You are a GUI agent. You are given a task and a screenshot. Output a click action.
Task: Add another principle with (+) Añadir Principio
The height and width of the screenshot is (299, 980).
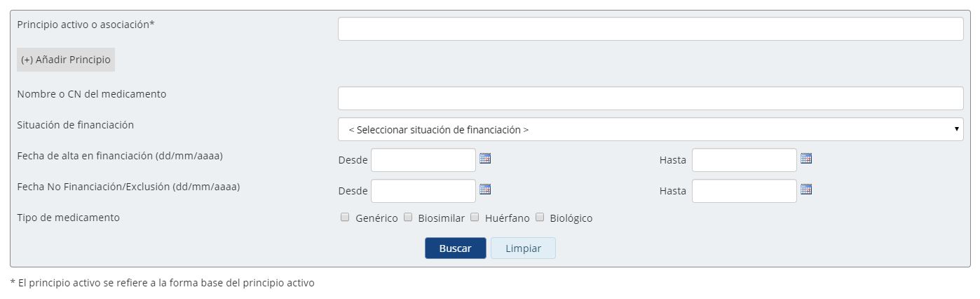point(66,60)
